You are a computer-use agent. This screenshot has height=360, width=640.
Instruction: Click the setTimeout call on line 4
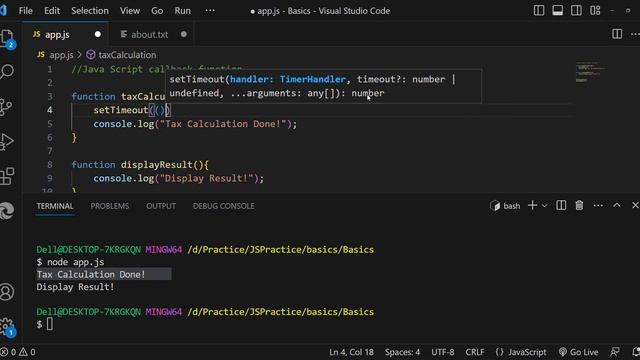point(121,110)
